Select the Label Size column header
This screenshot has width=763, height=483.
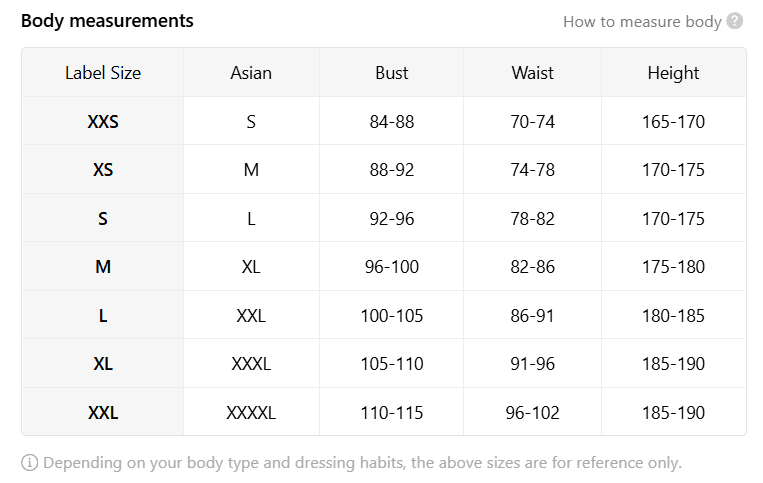pyautogui.click(x=103, y=73)
